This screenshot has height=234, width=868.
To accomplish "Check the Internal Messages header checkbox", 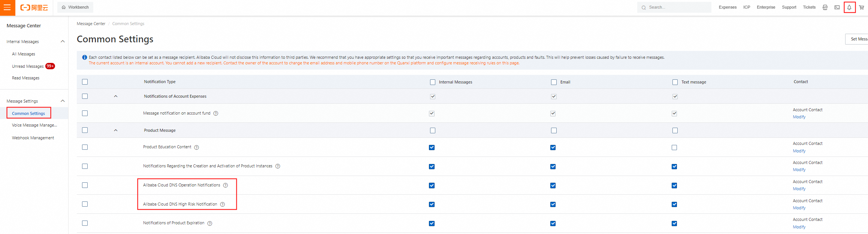I will [x=433, y=82].
